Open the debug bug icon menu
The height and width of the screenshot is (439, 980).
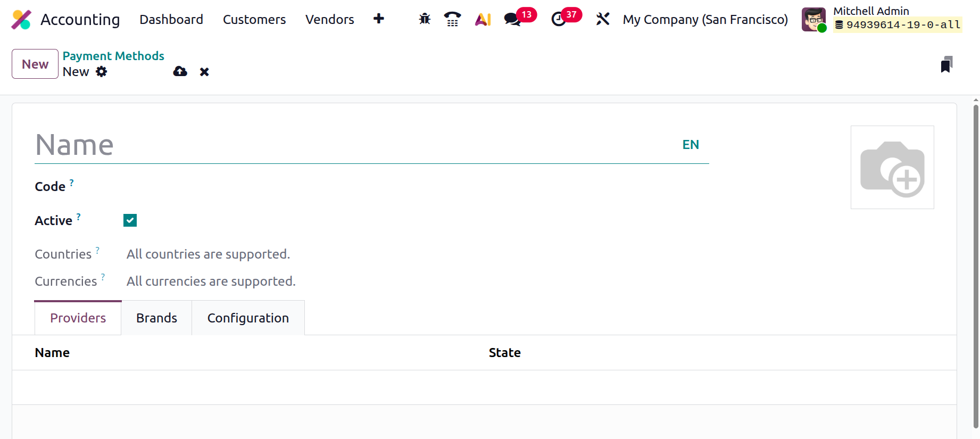pyautogui.click(x=425, y=19)
